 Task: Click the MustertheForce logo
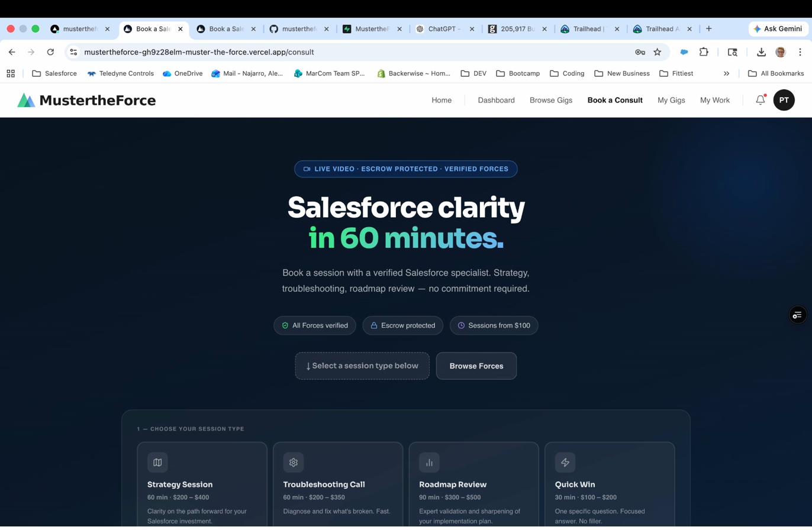[x=86, y=100]
